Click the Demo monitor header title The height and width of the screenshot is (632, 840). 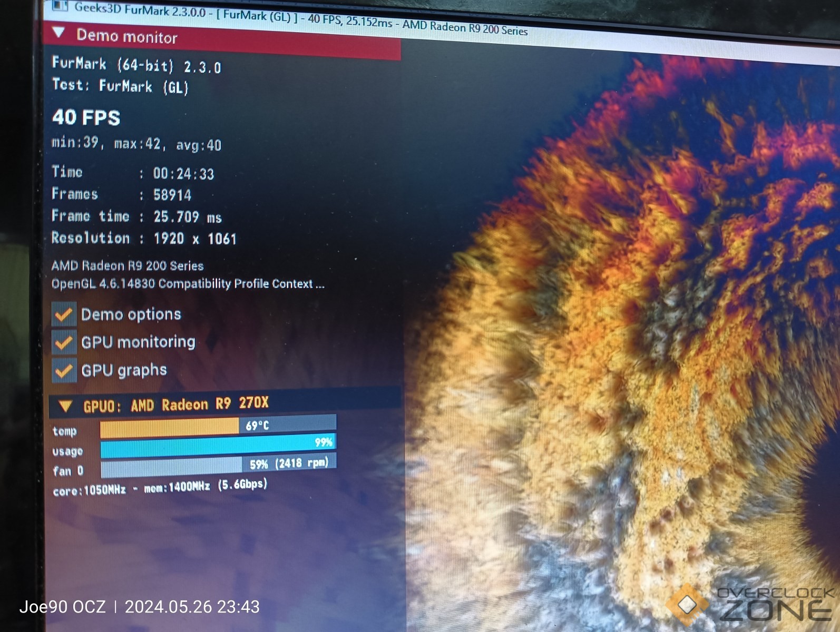[126, 36]
